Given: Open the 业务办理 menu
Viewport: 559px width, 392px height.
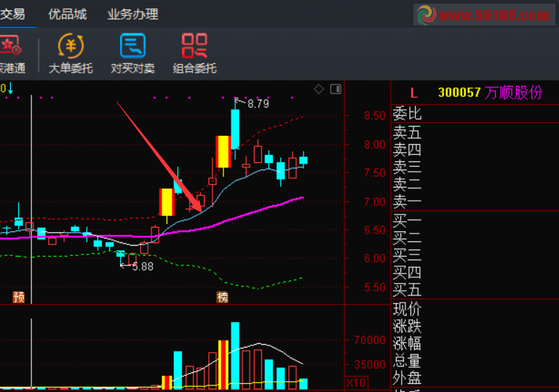Looking at the screenshot, I should pos(132,15).
